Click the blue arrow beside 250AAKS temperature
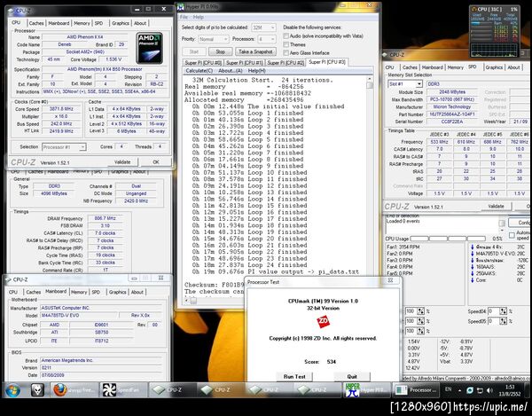 click(472, 273)
